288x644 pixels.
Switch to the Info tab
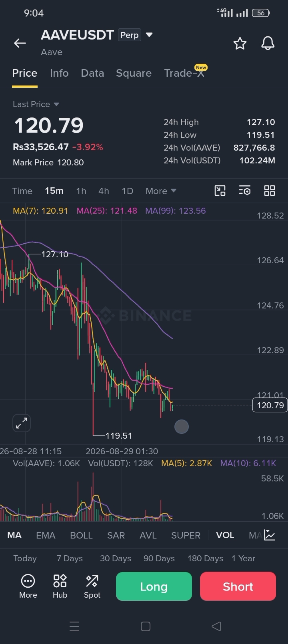click(59, 73)
